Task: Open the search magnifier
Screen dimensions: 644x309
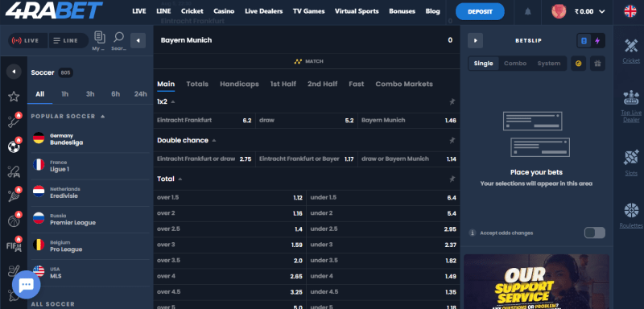Action: [118, 37]
